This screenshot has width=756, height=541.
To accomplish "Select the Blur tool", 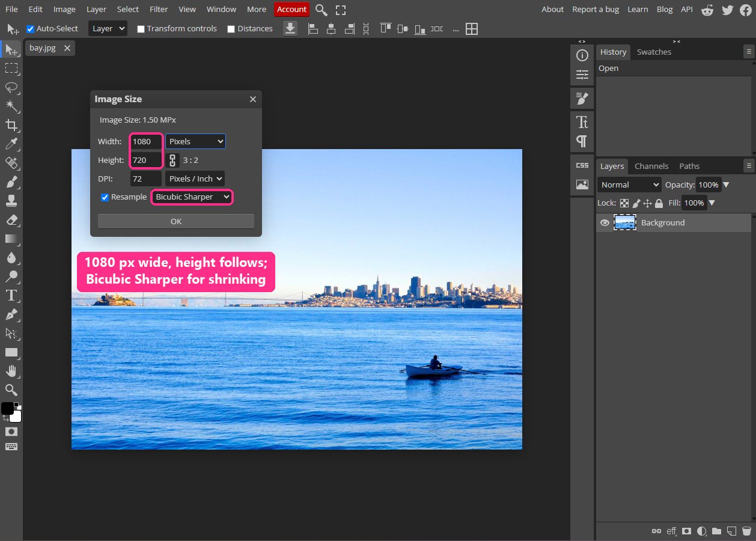I will click(x=11, y=258).
